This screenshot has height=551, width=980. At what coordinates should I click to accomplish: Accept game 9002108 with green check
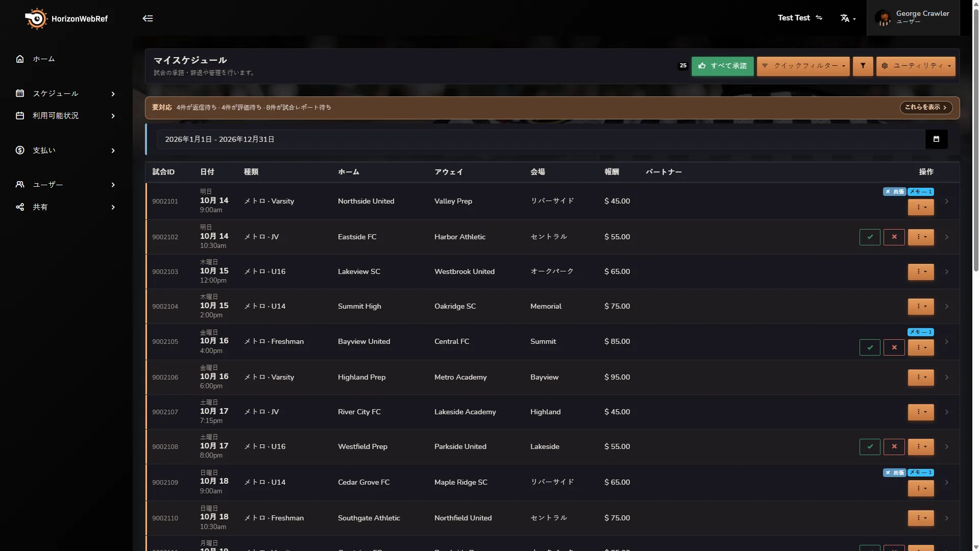(x=870, y=447)
